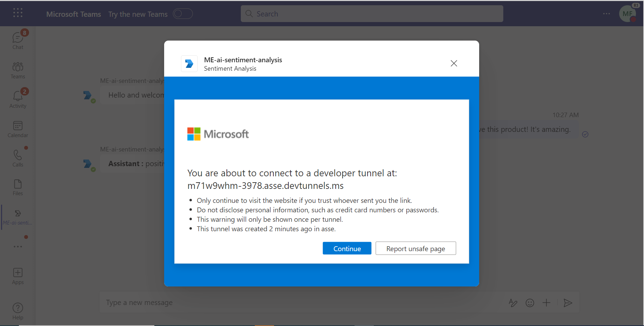Close the ME-ai-sentiment-analysis dialog
The height and width of the screenshot is (326, 644).
tap(454, 63)
